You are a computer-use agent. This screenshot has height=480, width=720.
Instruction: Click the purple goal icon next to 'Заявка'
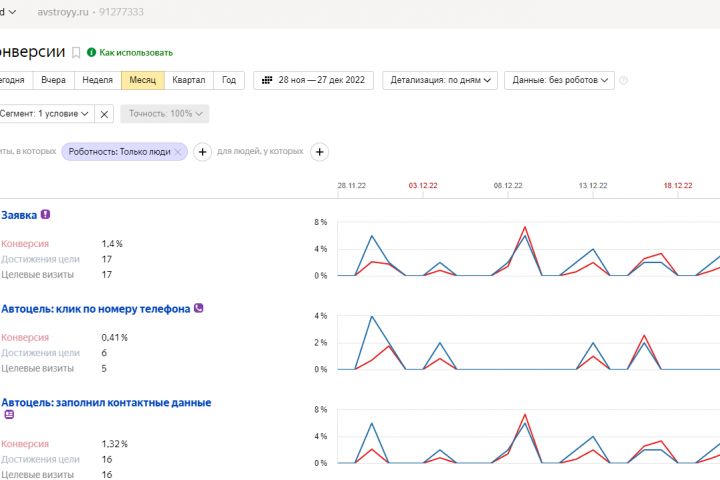point(45,214)
